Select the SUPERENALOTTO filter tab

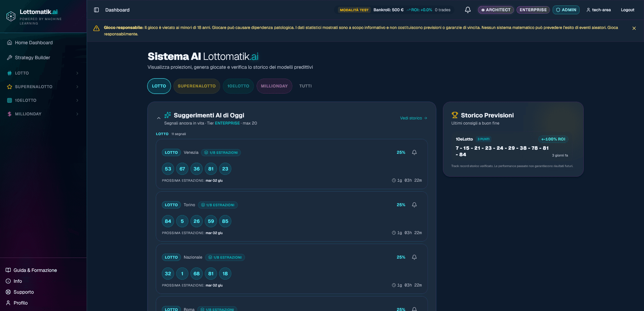pyautogui.click(x=197, y=86)
